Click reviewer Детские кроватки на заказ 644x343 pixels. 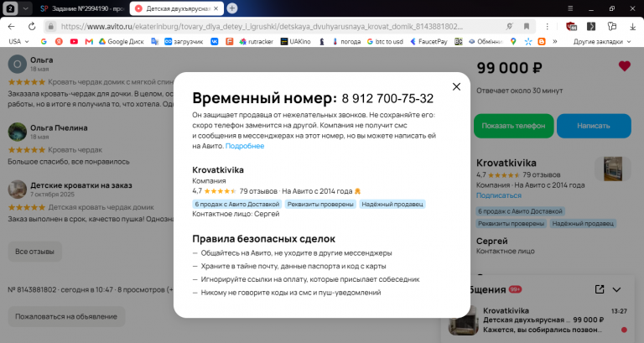[81, 185]
